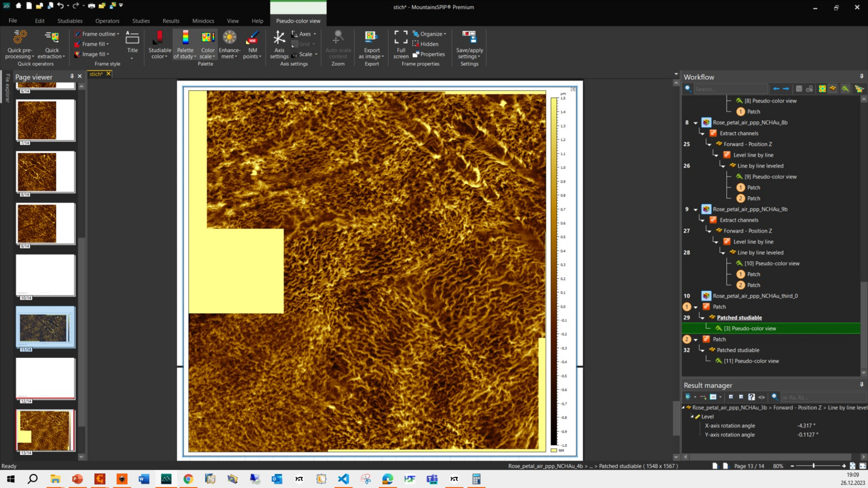Image resolution: width=868 pixels, height=488 pixels.
Task: Close the Page viewer panel
Action: click(80, 76)
